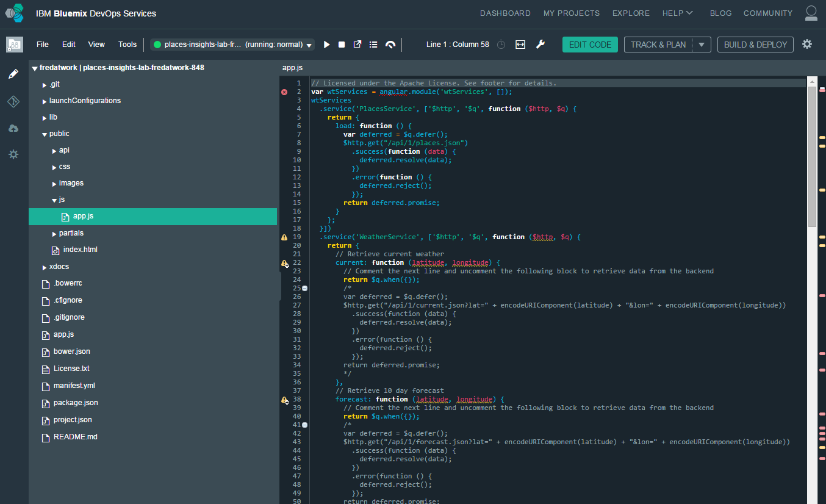826x504 pixels.
Task: Open the File menu
Action: click(x=43, y=45)
